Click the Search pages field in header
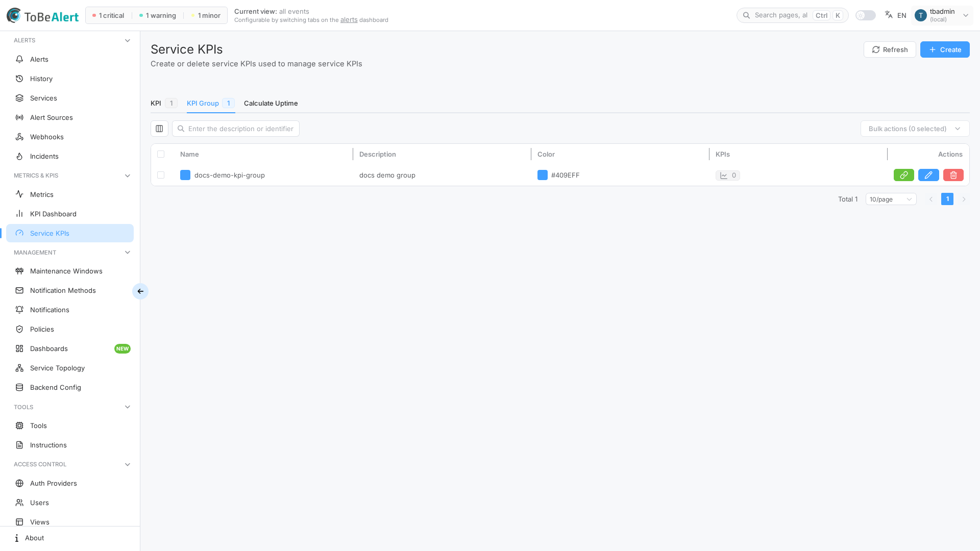This screenshot has width=980, height=551. tap(792, 15)
